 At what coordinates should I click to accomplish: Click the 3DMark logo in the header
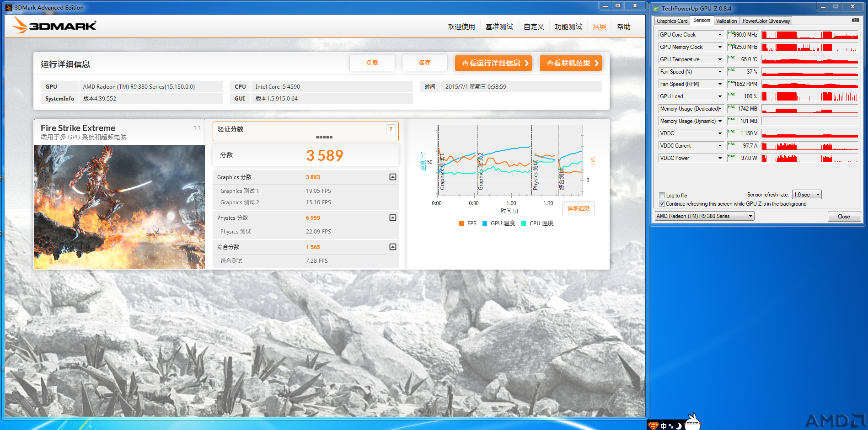tap(54, 25)
